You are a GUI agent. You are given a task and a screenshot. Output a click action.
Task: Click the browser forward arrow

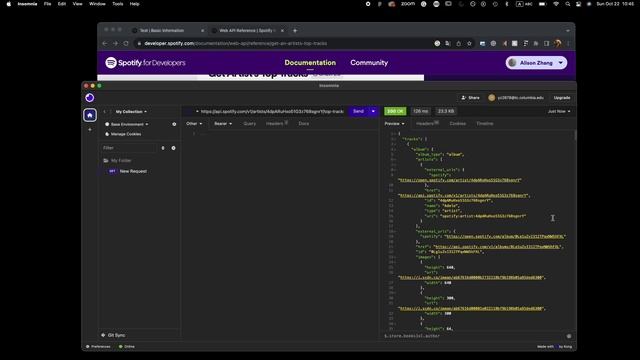(116, 43)
